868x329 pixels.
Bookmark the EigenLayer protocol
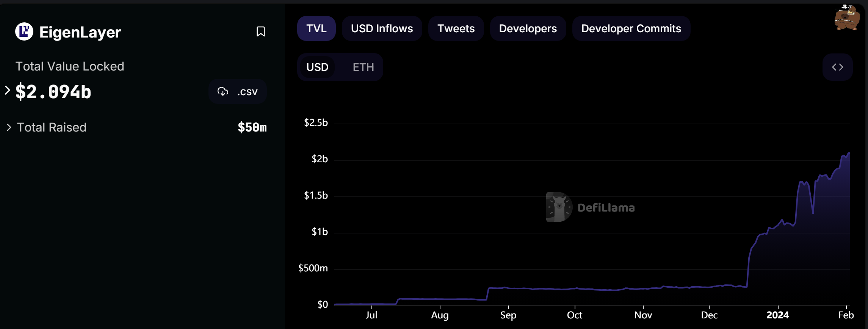coord(261,31)
